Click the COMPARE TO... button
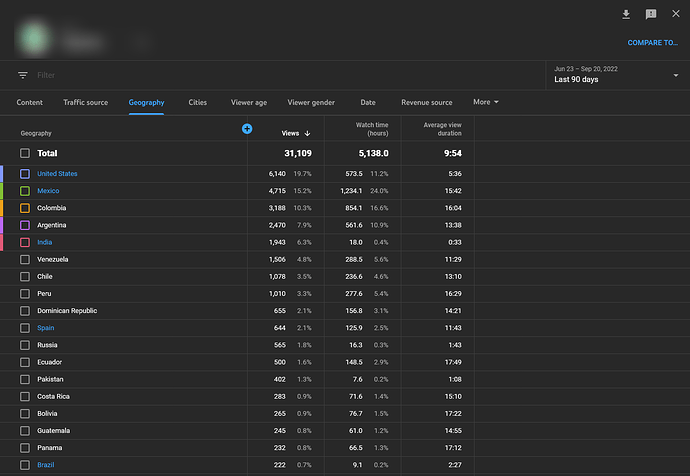The image size is (690, 476). tap(652, 43)
